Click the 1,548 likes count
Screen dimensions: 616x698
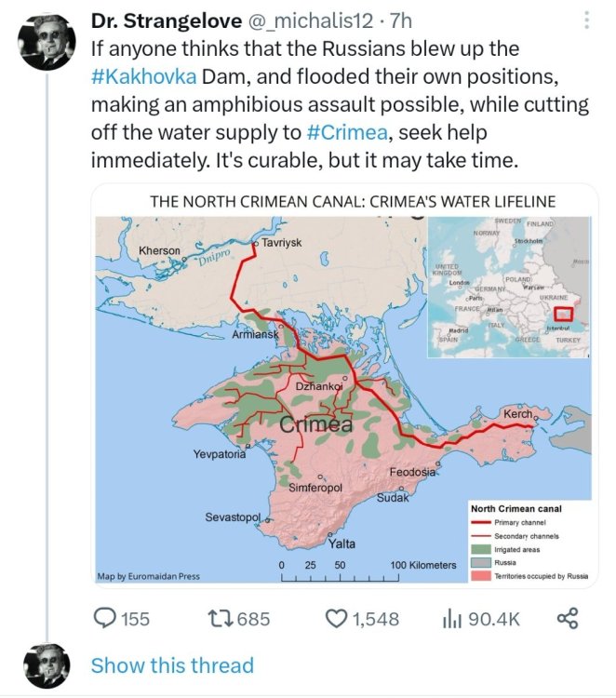375,619
